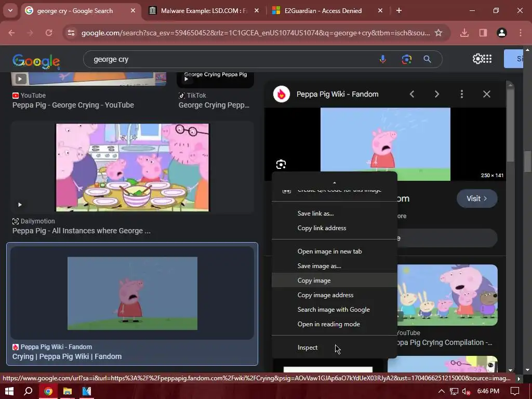Click Lens icon on preview image
532x399 pixels.
(x=281, y=165)
